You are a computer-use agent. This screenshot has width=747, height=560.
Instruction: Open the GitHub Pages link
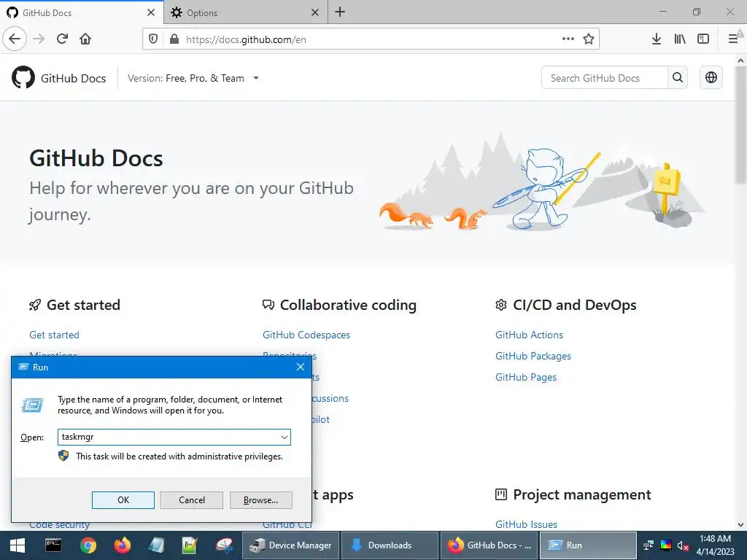click(526, 377)
